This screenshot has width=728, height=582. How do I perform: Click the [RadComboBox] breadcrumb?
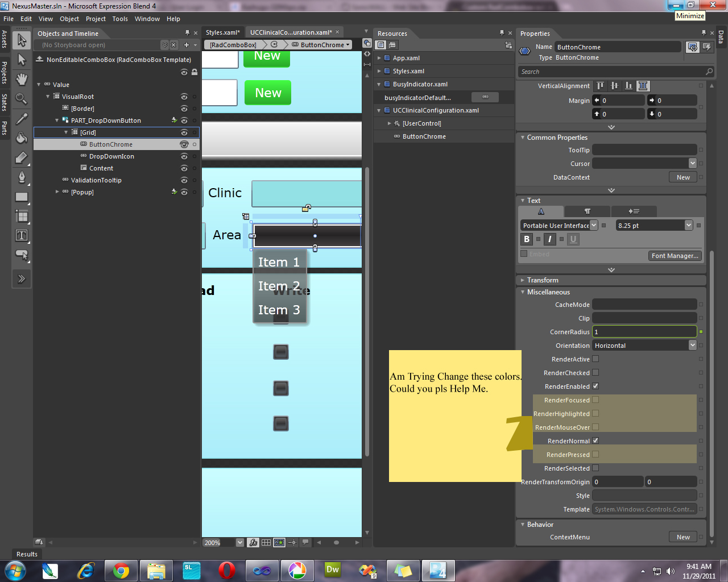click(x=233, y=45)
